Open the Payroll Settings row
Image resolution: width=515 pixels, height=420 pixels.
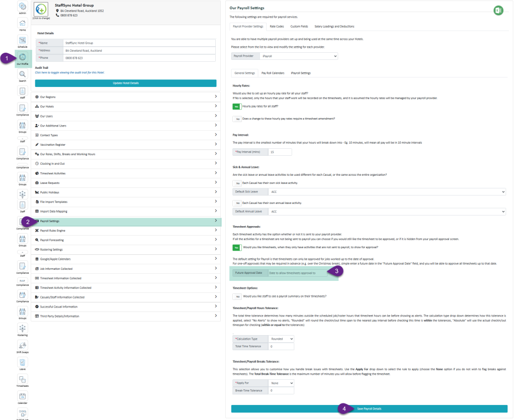(126, 221)
